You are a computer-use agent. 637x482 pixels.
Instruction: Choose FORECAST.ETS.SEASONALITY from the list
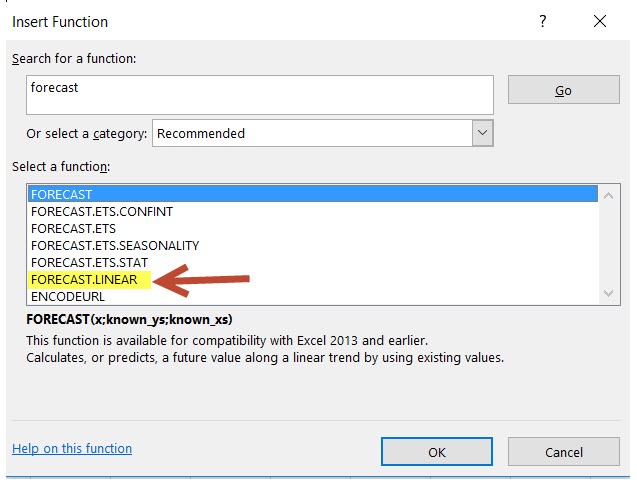[115, 245]
